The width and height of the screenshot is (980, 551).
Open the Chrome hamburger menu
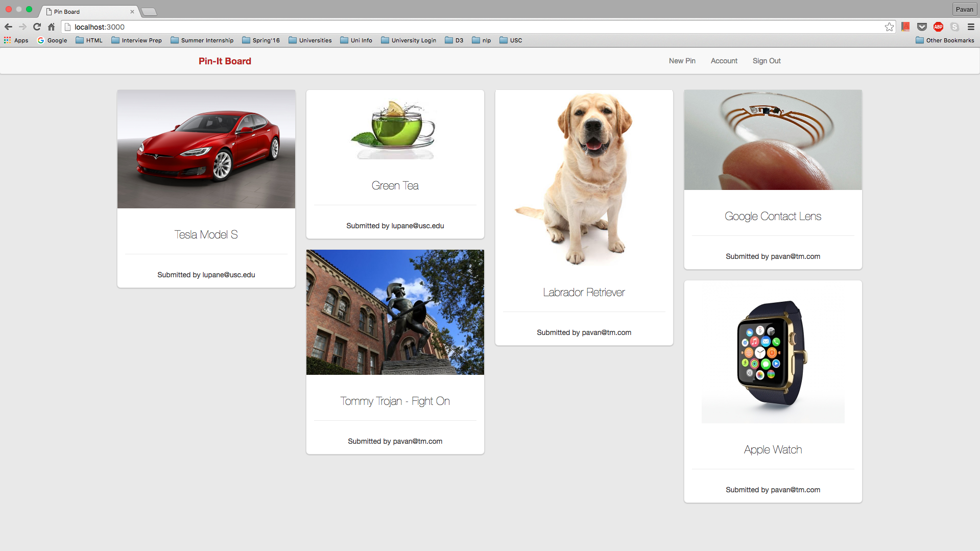point(971,27)
